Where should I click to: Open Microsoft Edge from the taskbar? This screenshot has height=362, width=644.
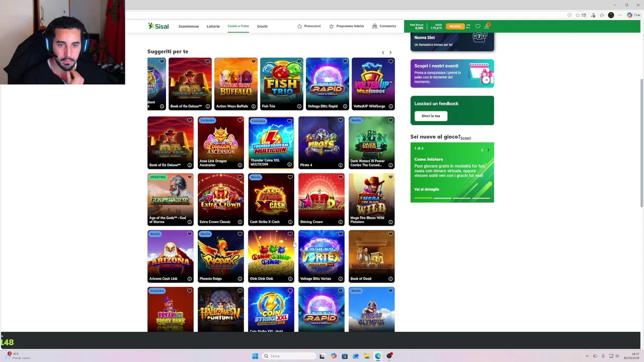tap(378, 356)
